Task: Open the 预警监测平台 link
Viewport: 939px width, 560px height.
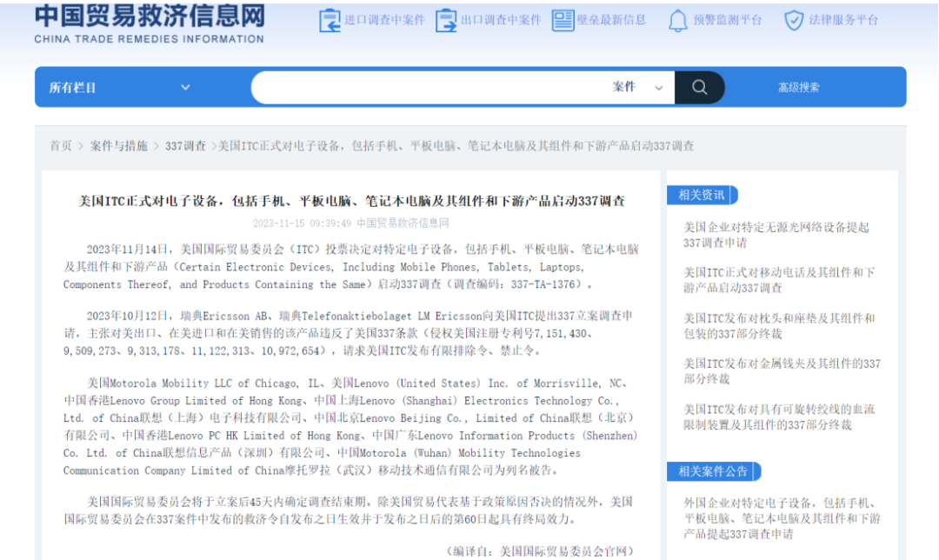Action: coord(727,20)
